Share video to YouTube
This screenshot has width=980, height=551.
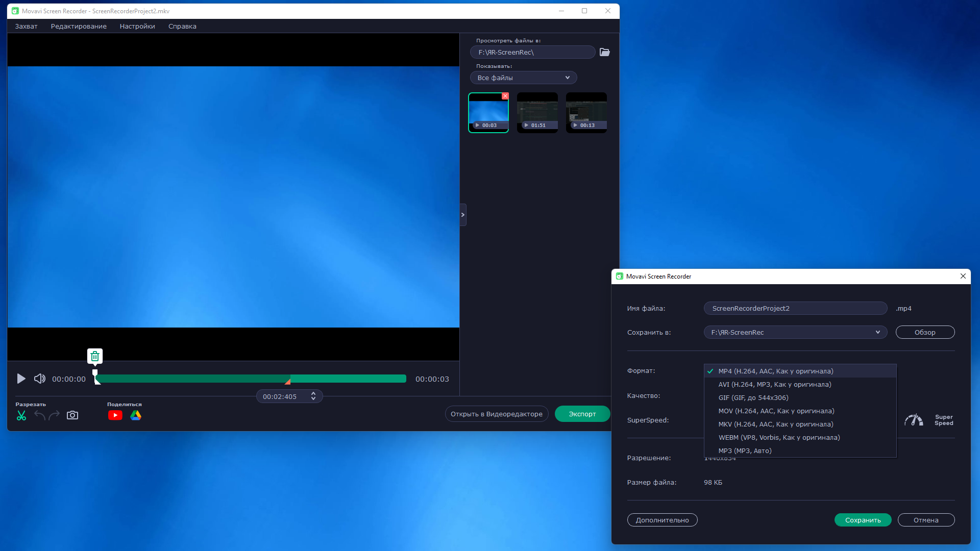point(115,415)
